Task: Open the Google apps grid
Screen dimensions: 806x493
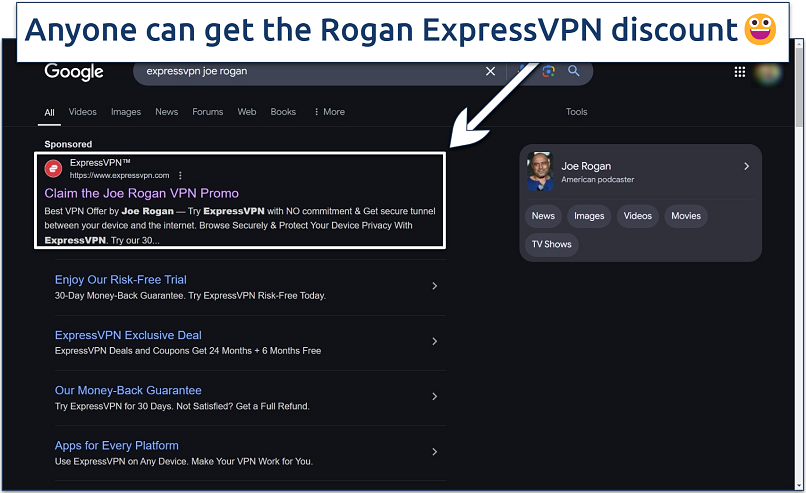Action: coord(740,72)
